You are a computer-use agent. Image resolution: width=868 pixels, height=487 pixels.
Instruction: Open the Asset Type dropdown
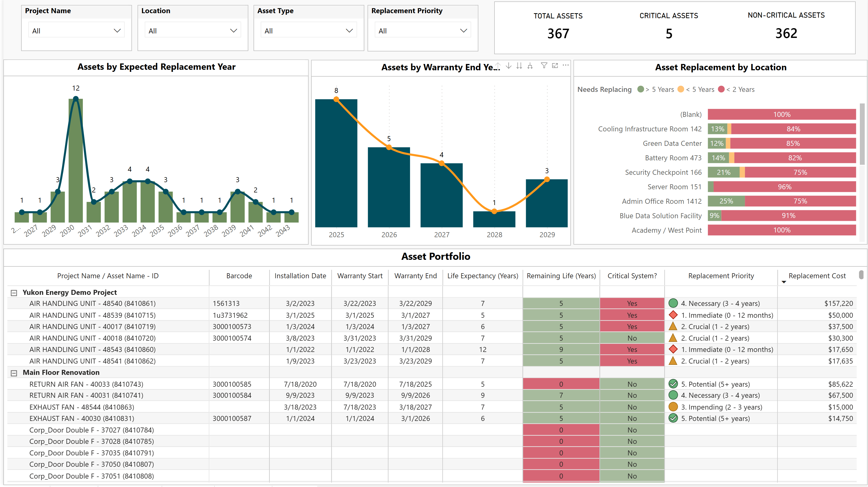click(x=309, y=31)
